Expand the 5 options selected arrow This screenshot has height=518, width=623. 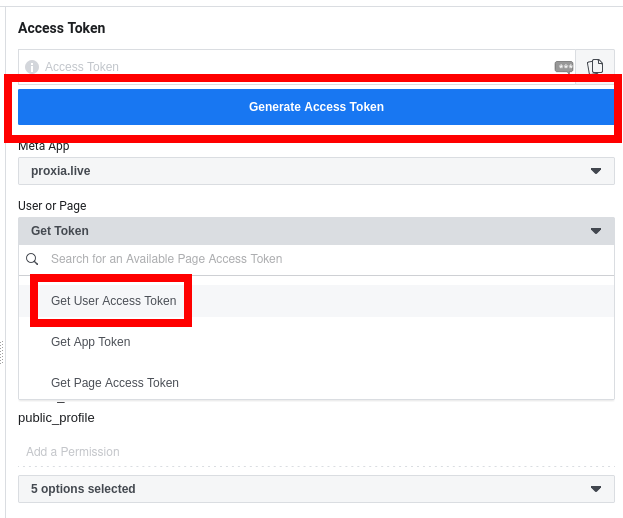pyautogui.click(x=596, y=489)
